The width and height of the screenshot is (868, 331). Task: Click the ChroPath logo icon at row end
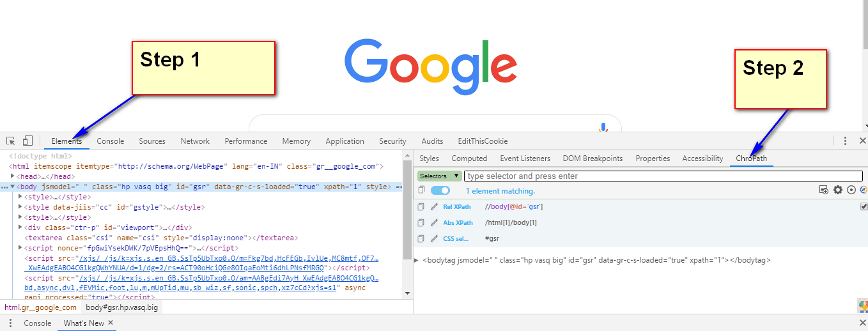click(864, 190)
